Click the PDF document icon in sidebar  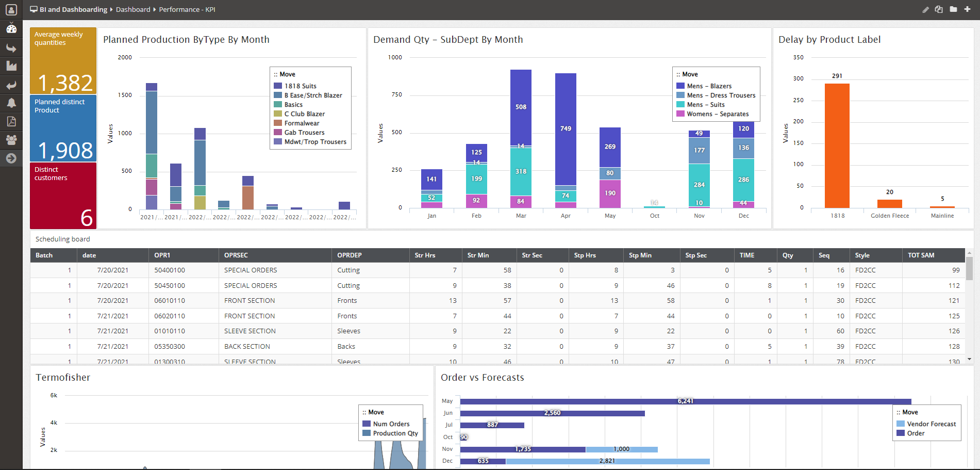click(x=11, y=121)
